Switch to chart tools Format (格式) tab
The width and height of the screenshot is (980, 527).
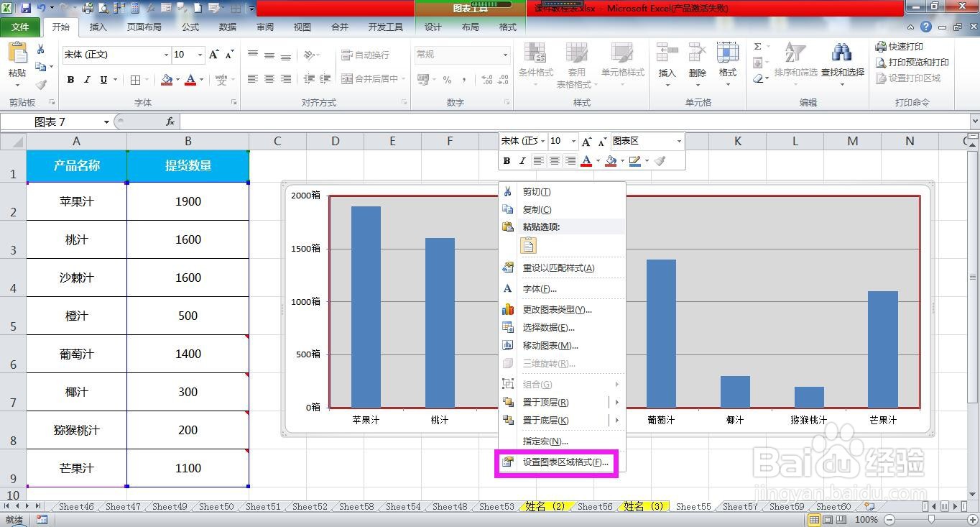click(x=508, y=27)
